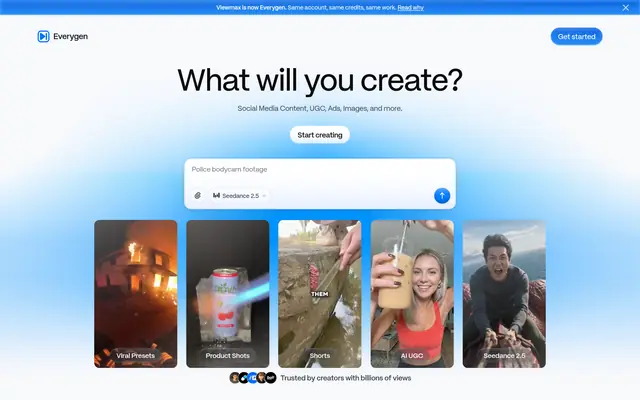Viewport: 640px width, 400px height.
Task: Open the Shorts card
Action: pos(320,294)
